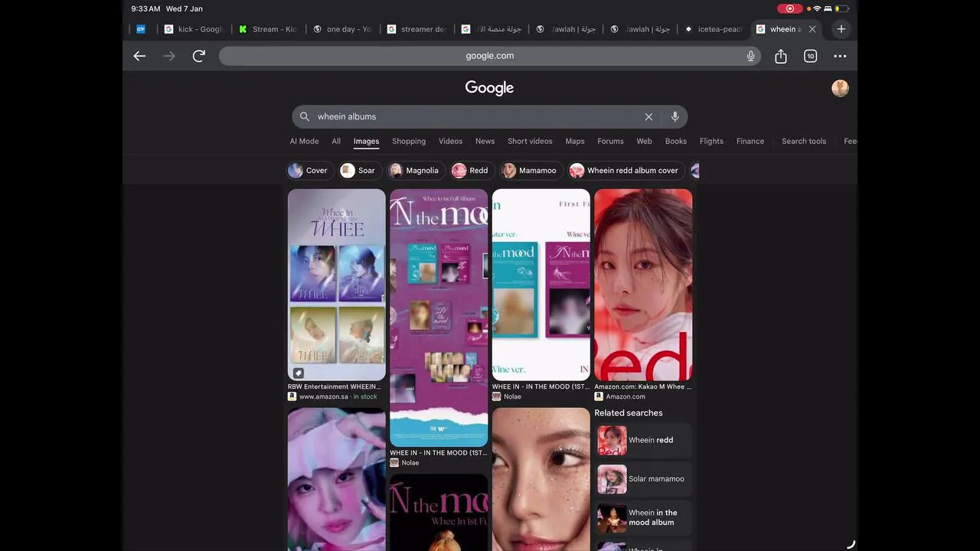Add a new tab with the plus button
The image size is (980, 551).
(x=841, y=29)
